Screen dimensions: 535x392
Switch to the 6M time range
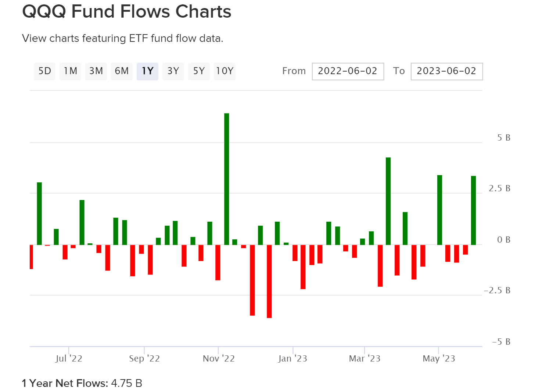122,71
